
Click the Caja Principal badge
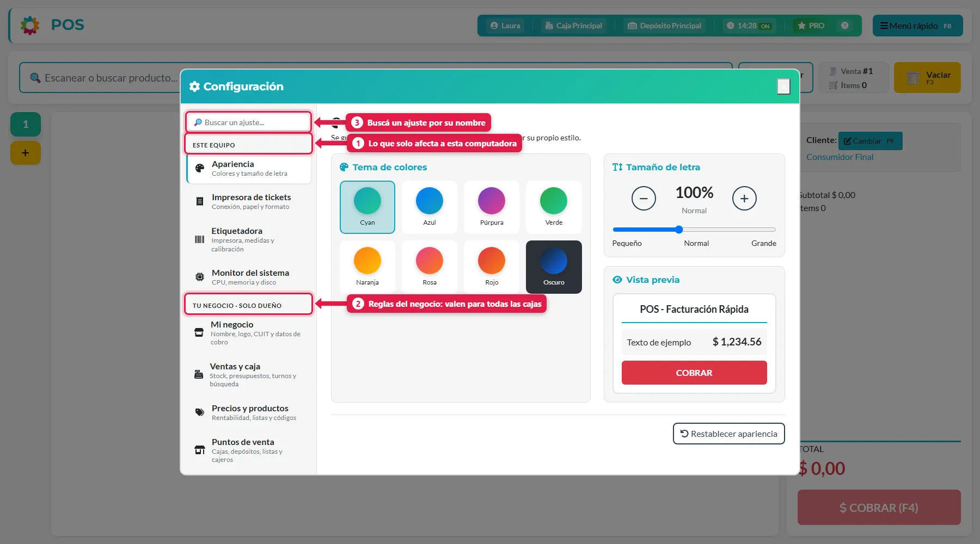tap(574, 26)
